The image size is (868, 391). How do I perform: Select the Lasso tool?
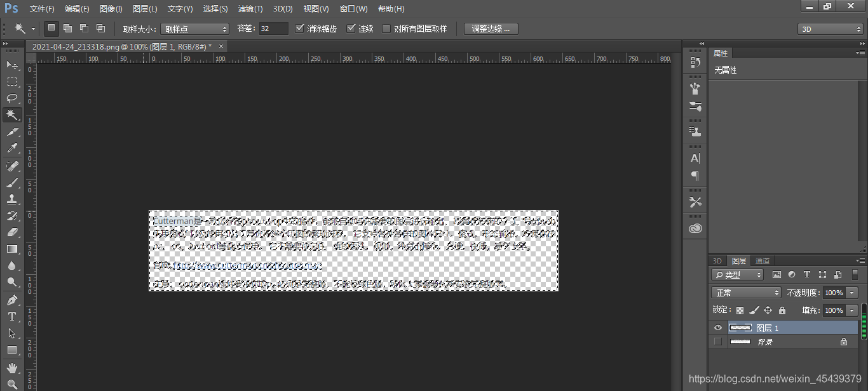pyautogui.click(x=12, y=98)
